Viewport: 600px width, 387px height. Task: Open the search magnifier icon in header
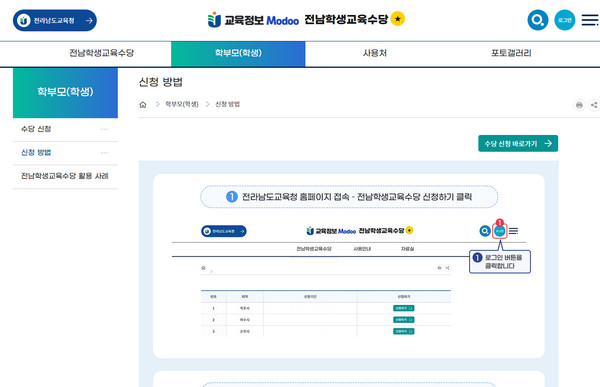pos(538,20)
